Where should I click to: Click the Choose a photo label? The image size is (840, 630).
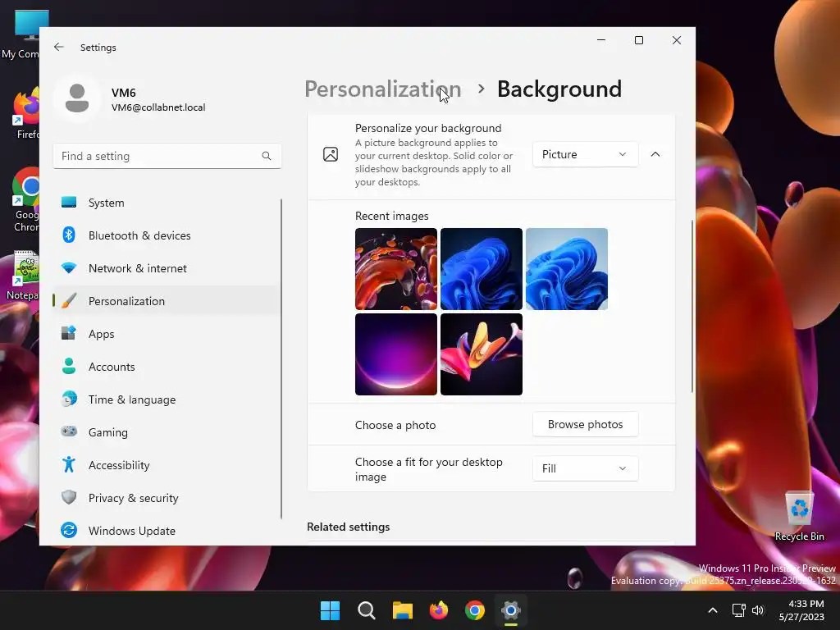(395, 425)
